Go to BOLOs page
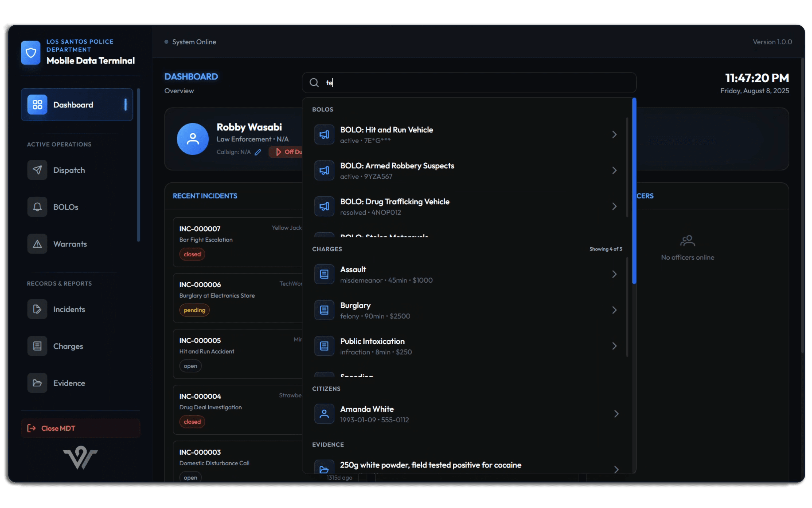The image size is (812, 508). point(77,207)
